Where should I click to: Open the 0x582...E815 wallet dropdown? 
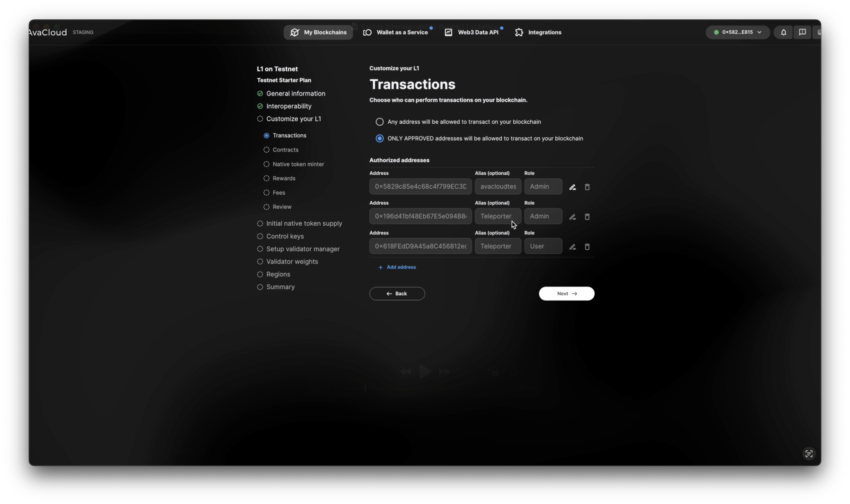pos(738,32)
